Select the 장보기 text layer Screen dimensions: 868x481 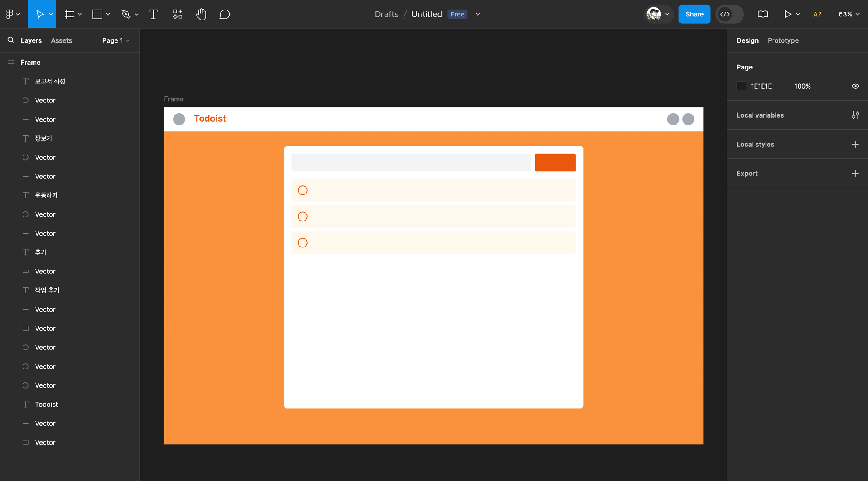(x=70, y=138)
